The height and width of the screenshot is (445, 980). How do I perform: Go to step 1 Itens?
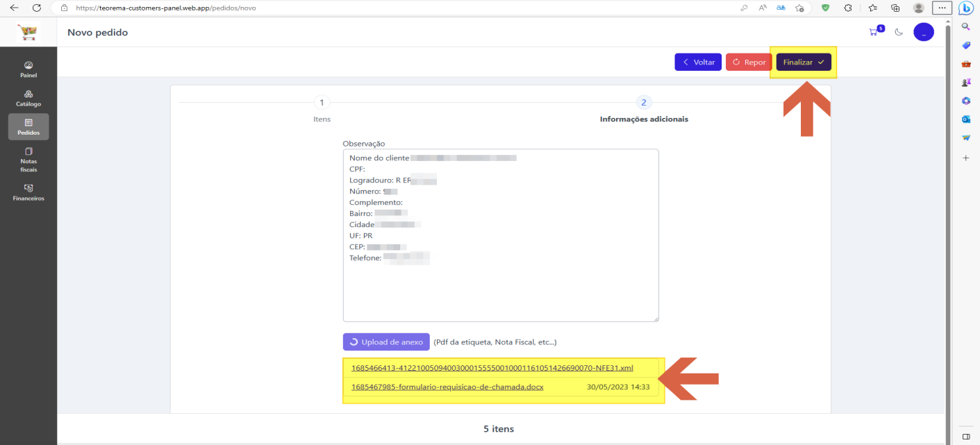pos(322,109)
